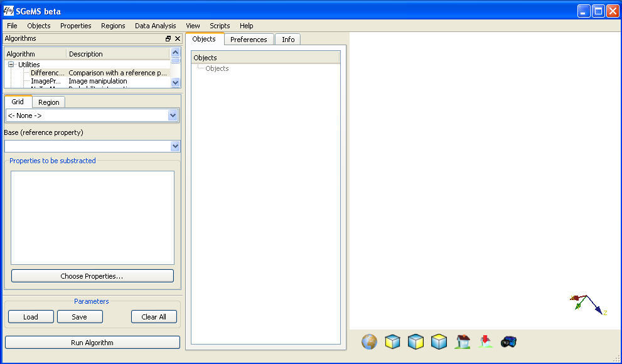622x364 pixels.
Task: Click the Clear All button
Action: 154,317
